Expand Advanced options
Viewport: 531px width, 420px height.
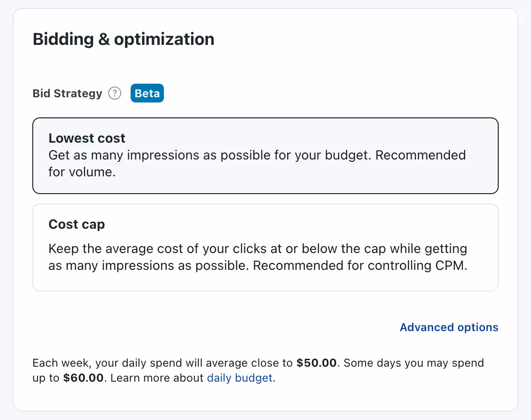(449, 327)
